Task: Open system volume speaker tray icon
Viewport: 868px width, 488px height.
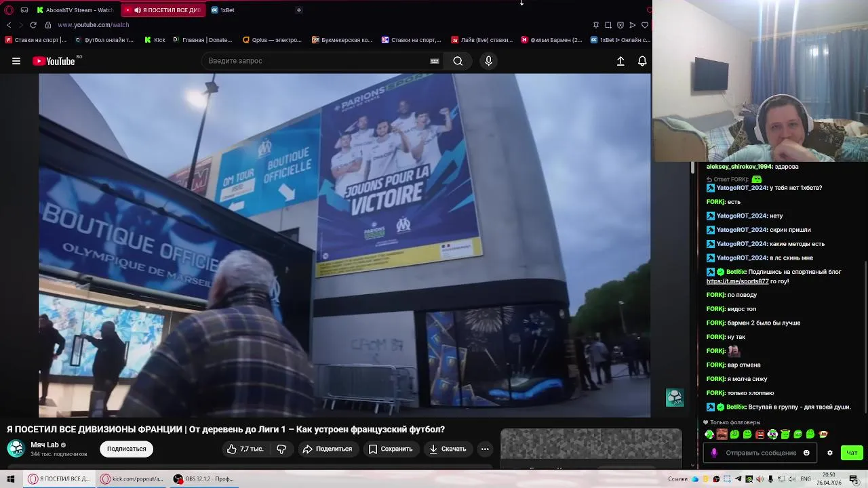Action: click(x=792, y=479)
